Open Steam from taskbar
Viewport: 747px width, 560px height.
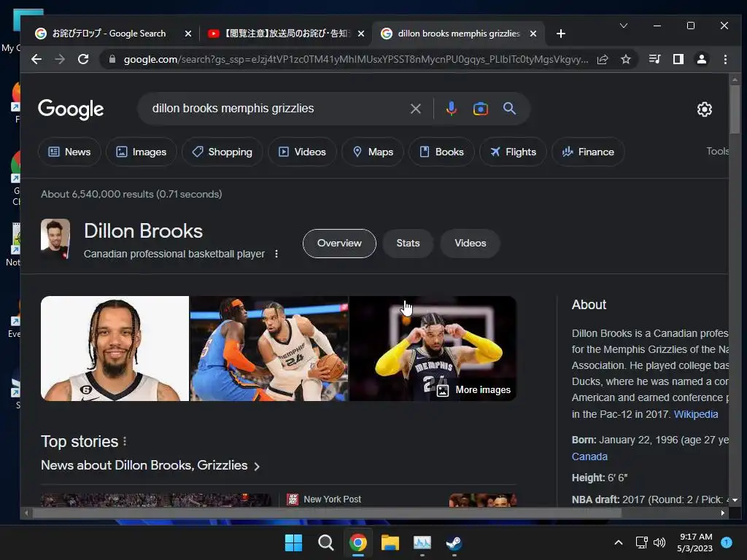(x=454, y=542)
